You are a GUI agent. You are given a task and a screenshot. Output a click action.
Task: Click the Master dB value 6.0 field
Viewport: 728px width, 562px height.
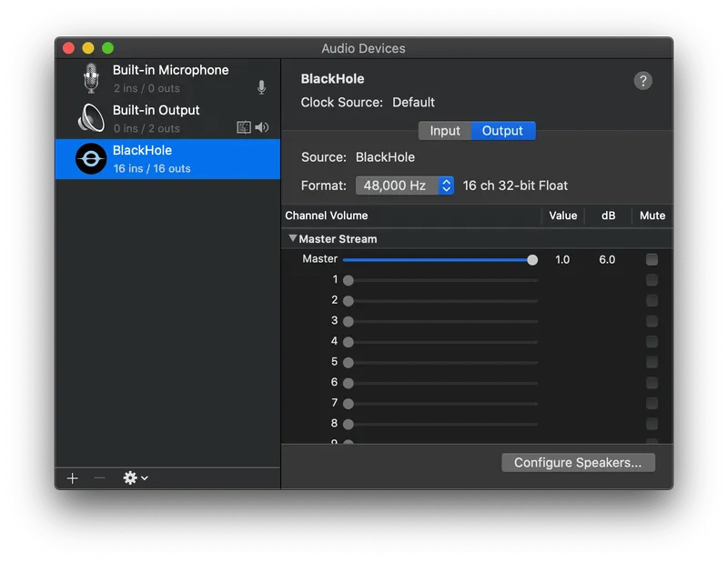607,260
